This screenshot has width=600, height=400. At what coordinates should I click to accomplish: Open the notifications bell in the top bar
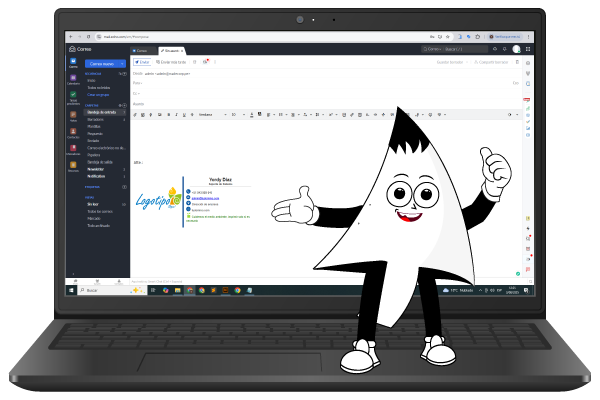[505, 49]
